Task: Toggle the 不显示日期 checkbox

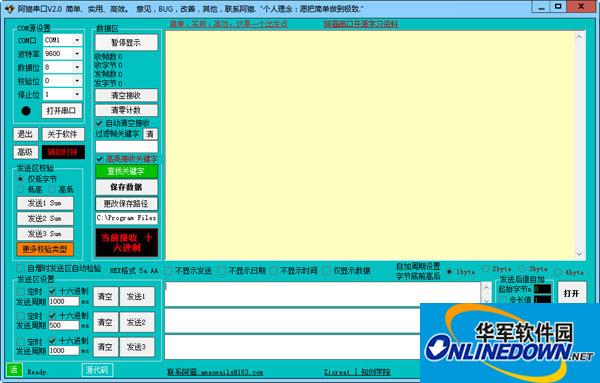Action: (x=222, y=271)
